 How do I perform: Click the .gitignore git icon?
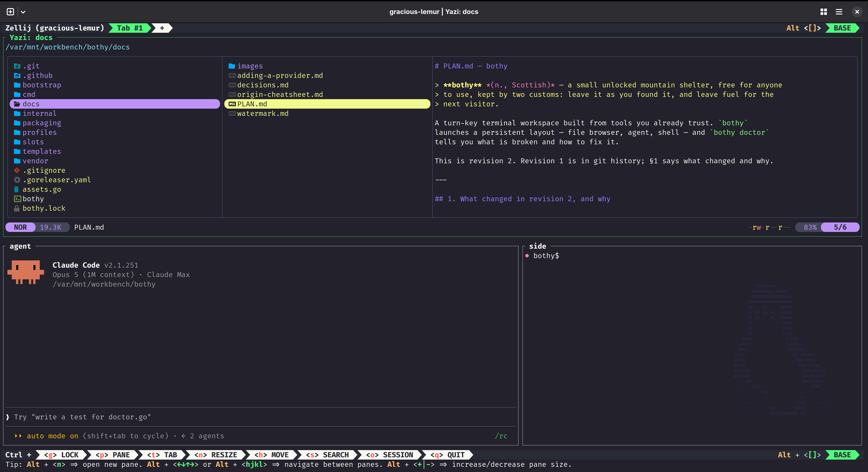17,171
